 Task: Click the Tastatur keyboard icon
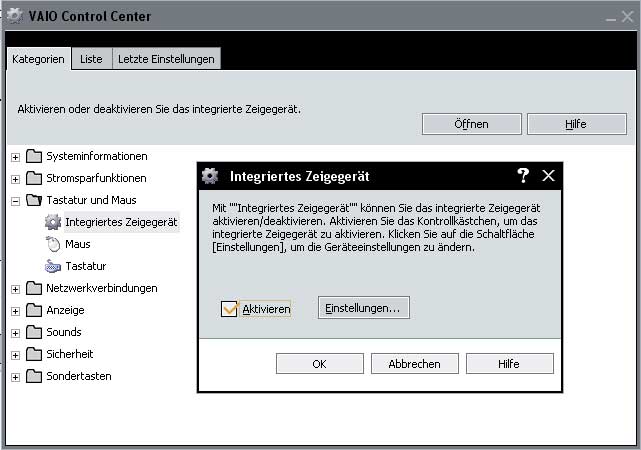[53, 266]
